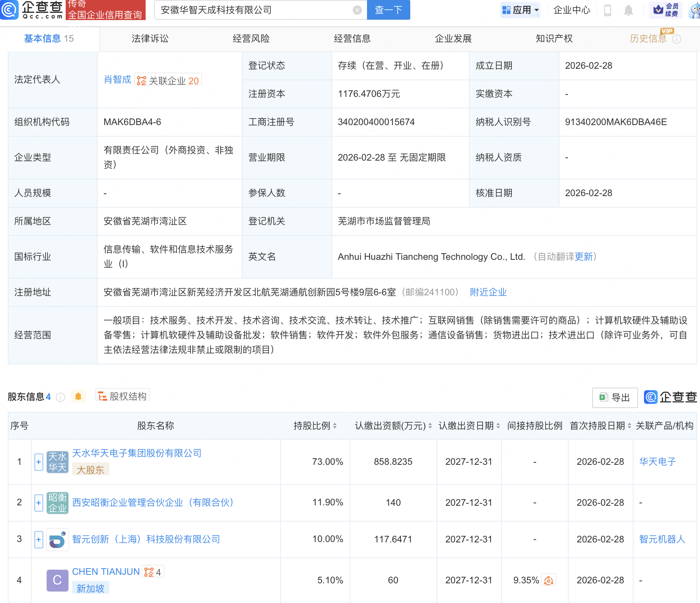700x603 pixels.
Task: Expand 西安昭衡企业管理 shareholder row
Action: [39, 503]
